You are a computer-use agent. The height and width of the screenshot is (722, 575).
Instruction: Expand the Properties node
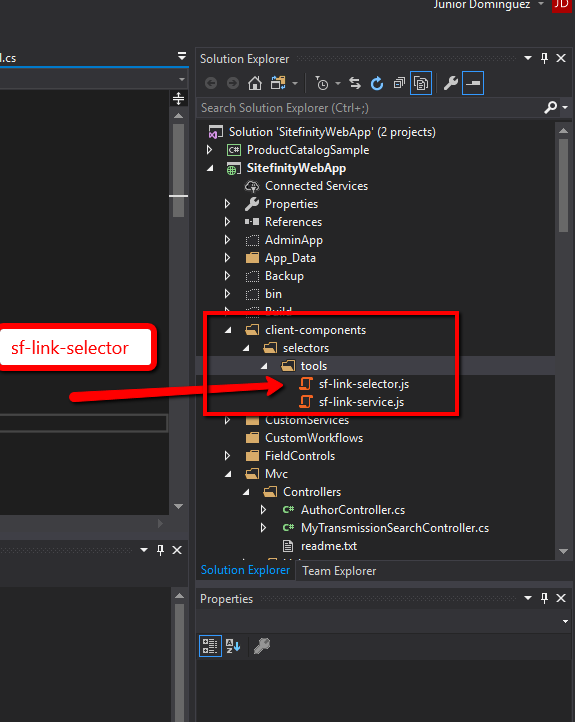[227, 204]
